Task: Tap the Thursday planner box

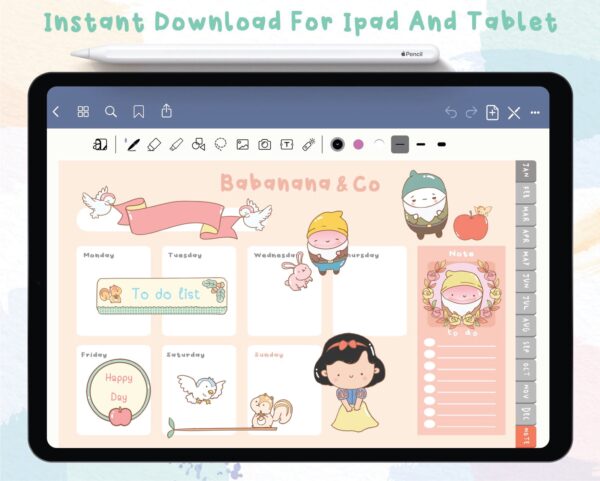Action: click(370, 291)
